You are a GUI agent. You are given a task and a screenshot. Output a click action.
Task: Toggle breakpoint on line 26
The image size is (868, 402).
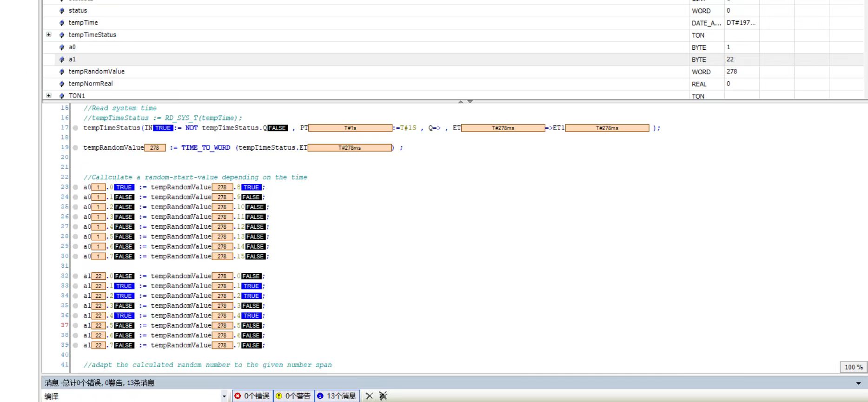(75, 217)
